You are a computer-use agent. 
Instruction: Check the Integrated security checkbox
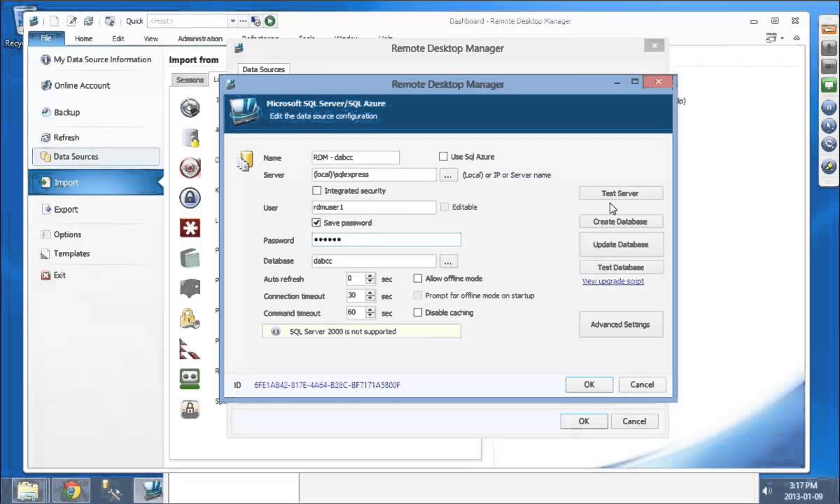[317, 190]
